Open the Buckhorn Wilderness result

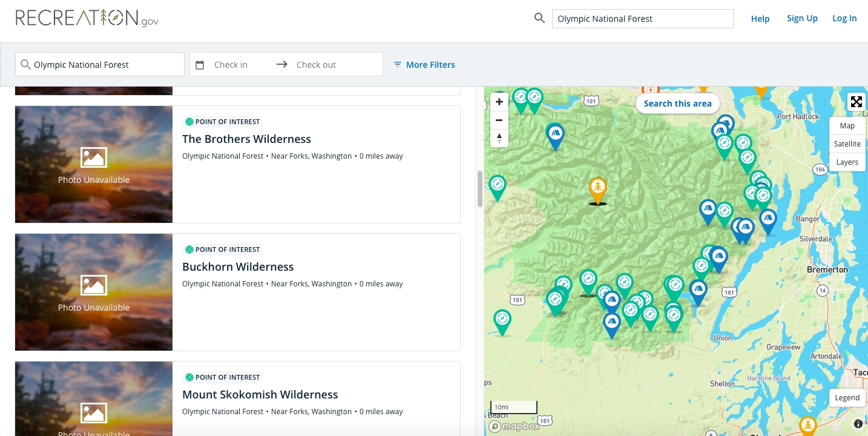[x=238, y=266]
